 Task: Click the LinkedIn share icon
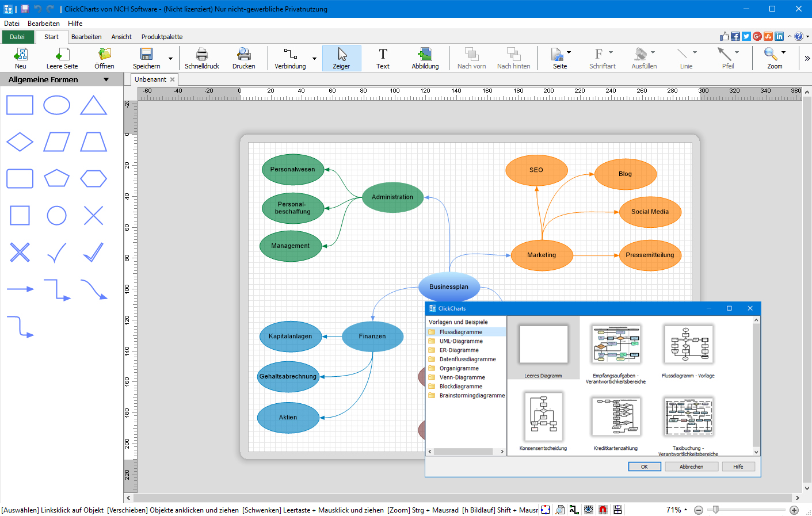(779, 36)
